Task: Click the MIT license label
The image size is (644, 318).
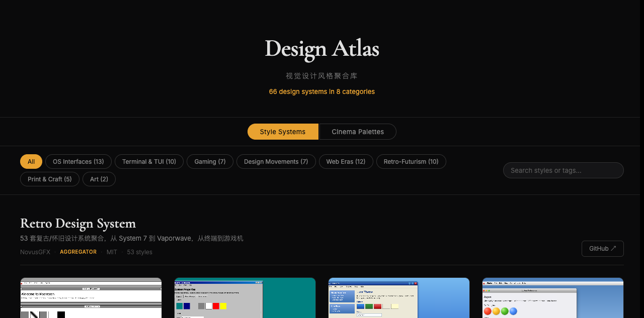Action: pos(112,252)
